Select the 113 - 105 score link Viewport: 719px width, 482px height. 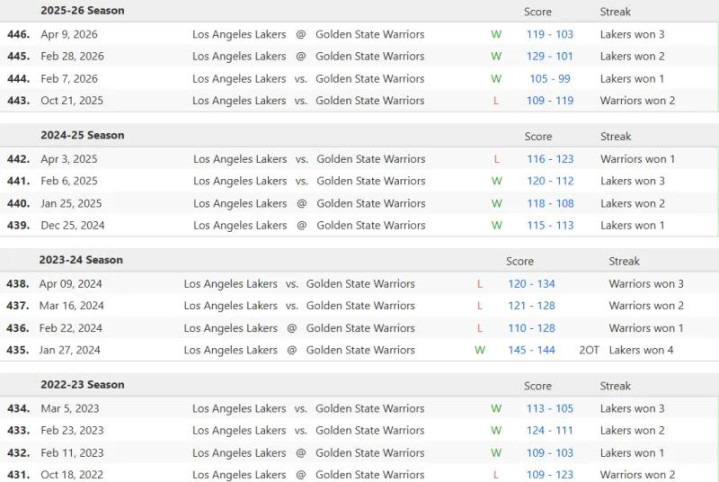point(550,409)
